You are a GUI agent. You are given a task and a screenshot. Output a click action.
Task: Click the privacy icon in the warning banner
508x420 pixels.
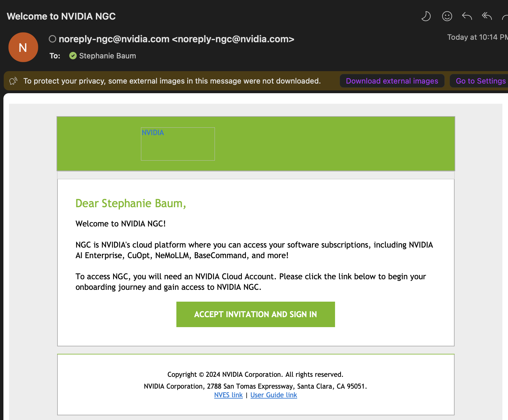point(13,81)
